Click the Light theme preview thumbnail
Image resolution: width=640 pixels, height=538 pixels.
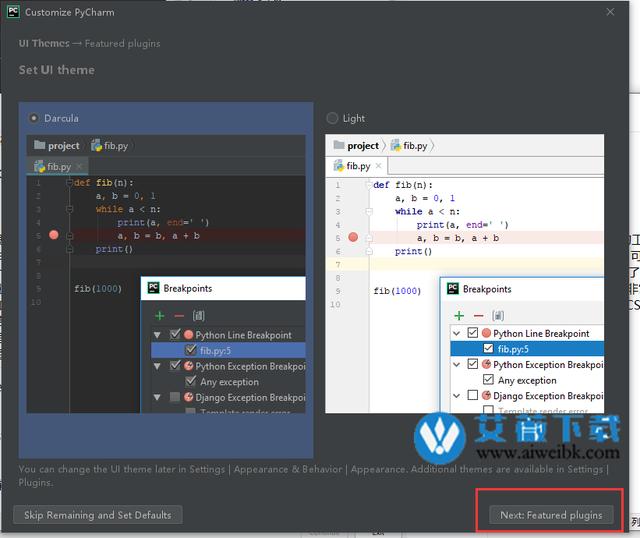coord(464,274)
